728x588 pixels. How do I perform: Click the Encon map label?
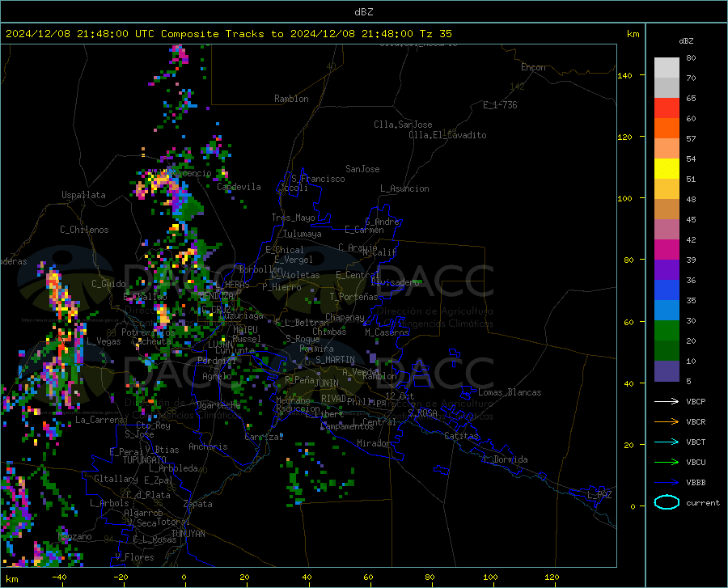pyautogui.click(x=533, y=67)
